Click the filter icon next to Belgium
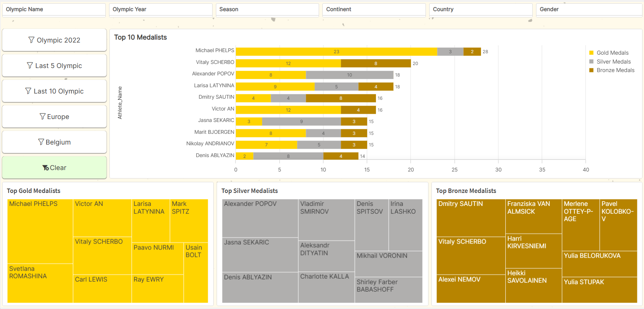Viewport: 644px width, 309px height. coord(41,142)
